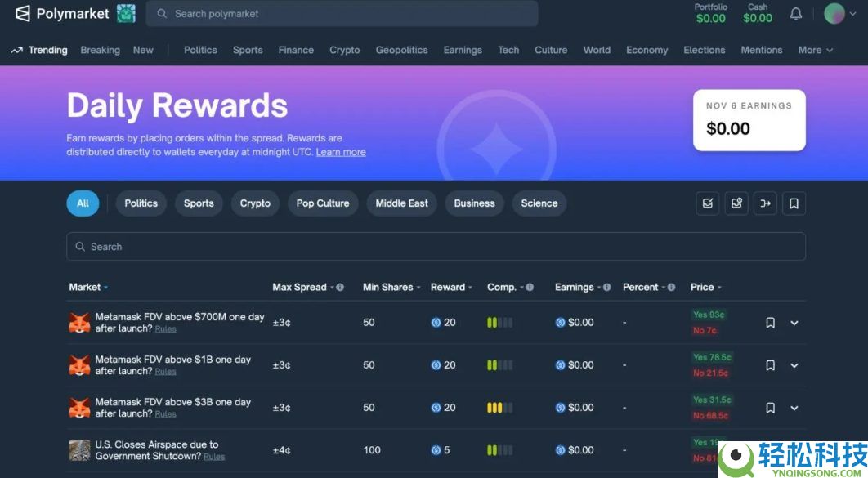Click the Learn more link
Screen dimensions: 868x478
coord(341,152)
